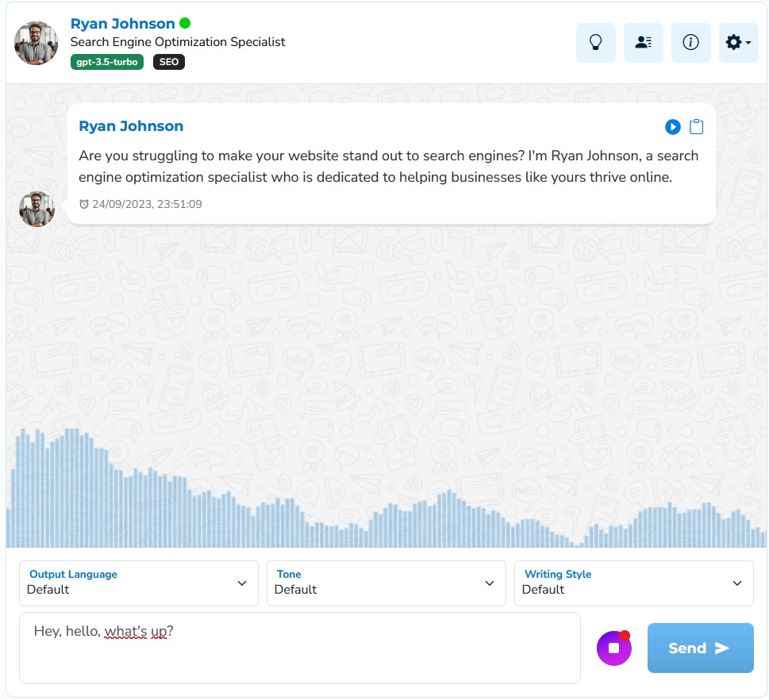Expand the Tone dropdown
Viewport: 769px width, 700px height.
coord(386,583)
